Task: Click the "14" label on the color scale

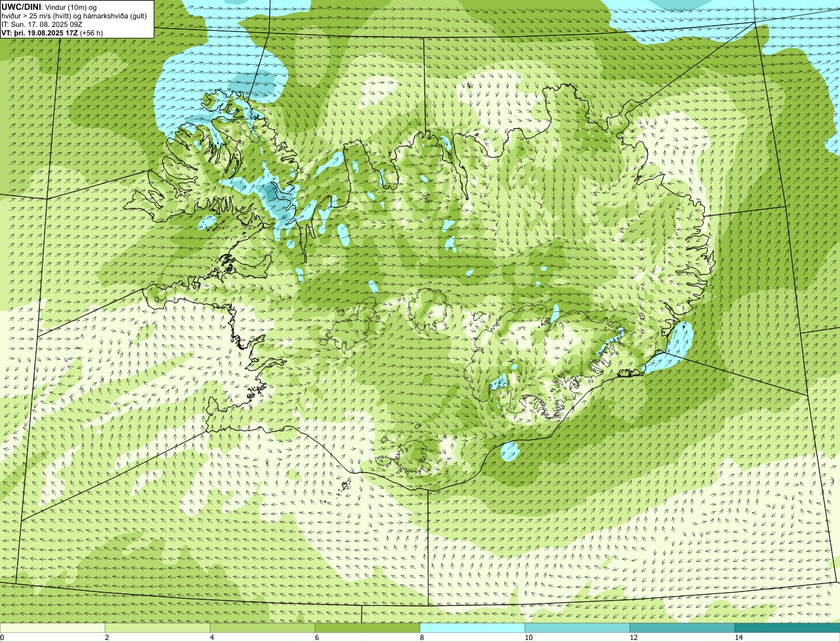Action: 738,637
